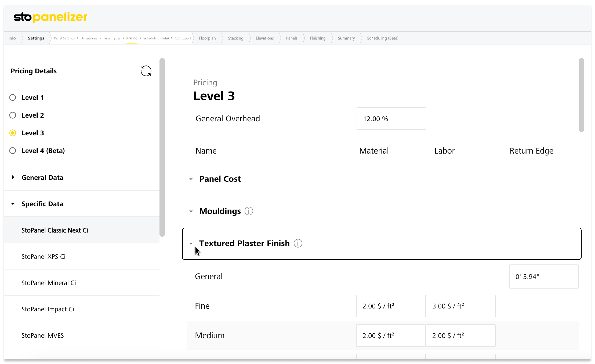Viewport: 595px width, 364px height.
Task: Expand the Mouldings section arrow
Action: pyautogui.click(x=191, y=211)
